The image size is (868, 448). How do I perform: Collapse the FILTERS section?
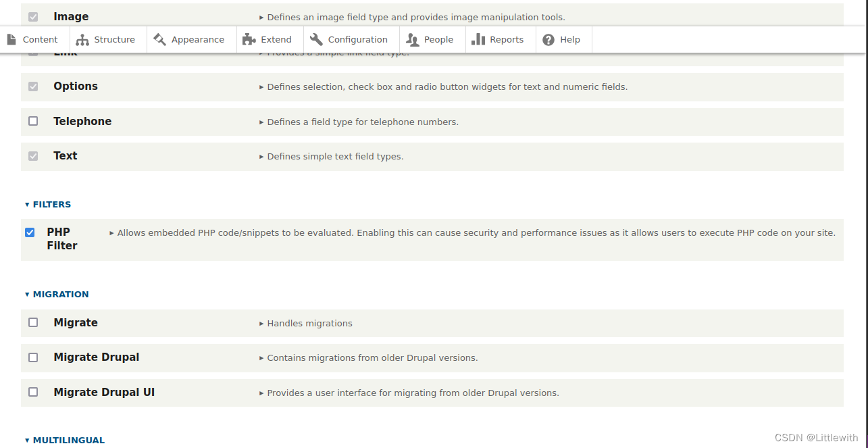point(47,204)
